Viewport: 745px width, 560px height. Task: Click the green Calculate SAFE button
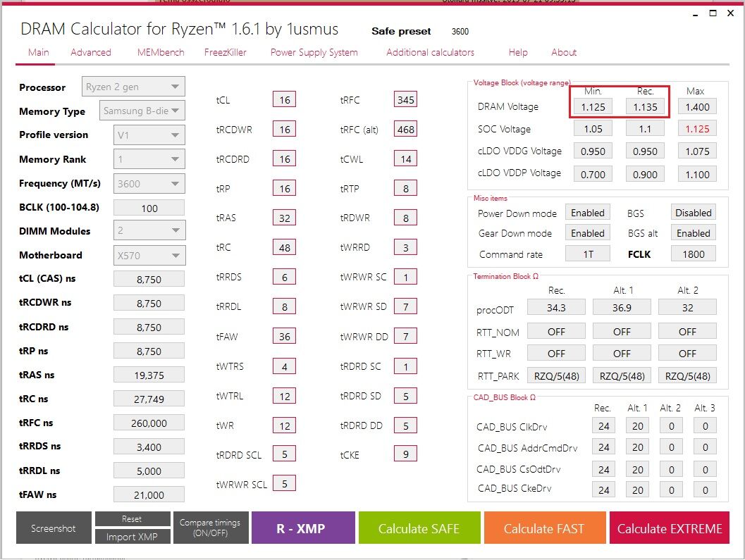[x=419, y=528]
